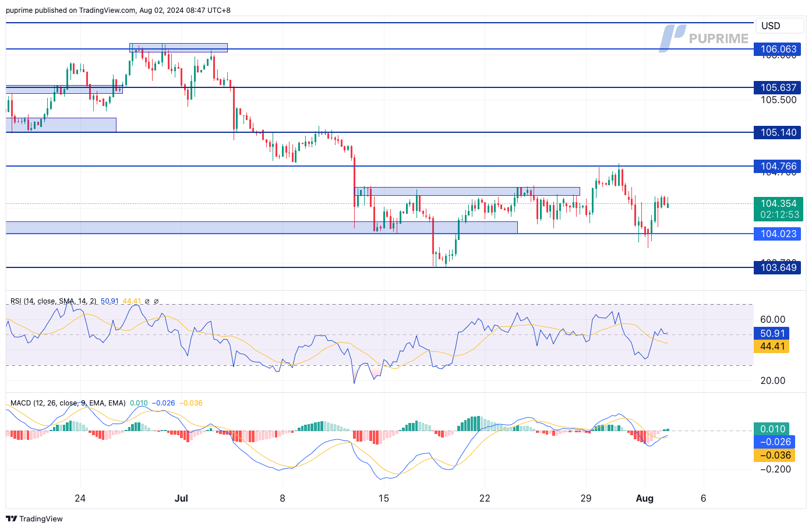The height and width of the screenshot is (529, 812).
Task: Click the TradingView.com publish header text
Action: click(118, 10)
